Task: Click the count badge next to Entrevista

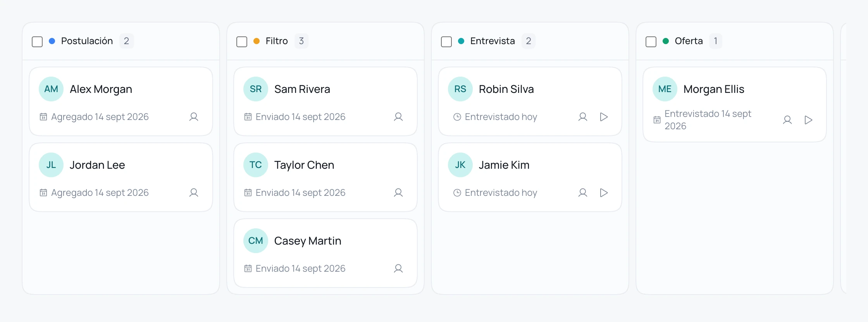Action: tap(528, 41)
